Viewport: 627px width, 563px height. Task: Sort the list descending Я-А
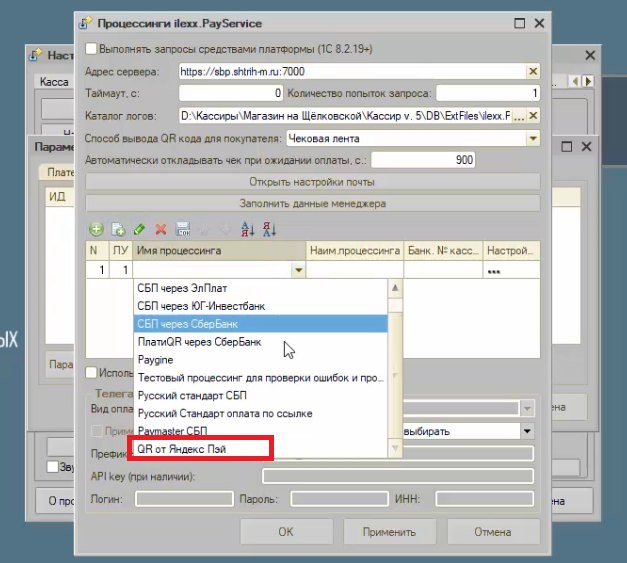click(269, 230)
